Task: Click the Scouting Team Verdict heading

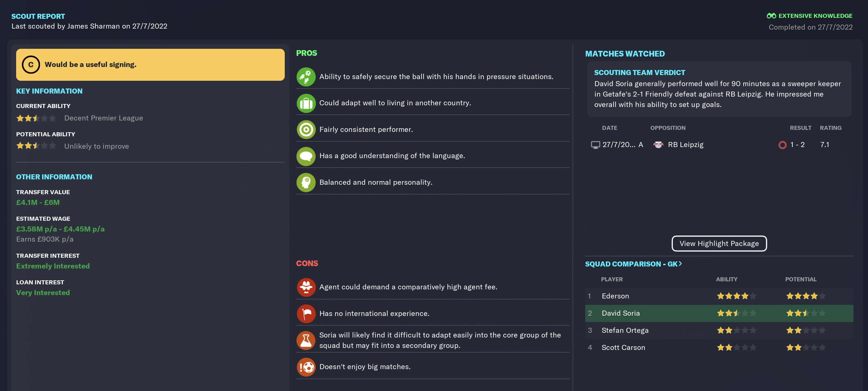Action: point(639,73)
